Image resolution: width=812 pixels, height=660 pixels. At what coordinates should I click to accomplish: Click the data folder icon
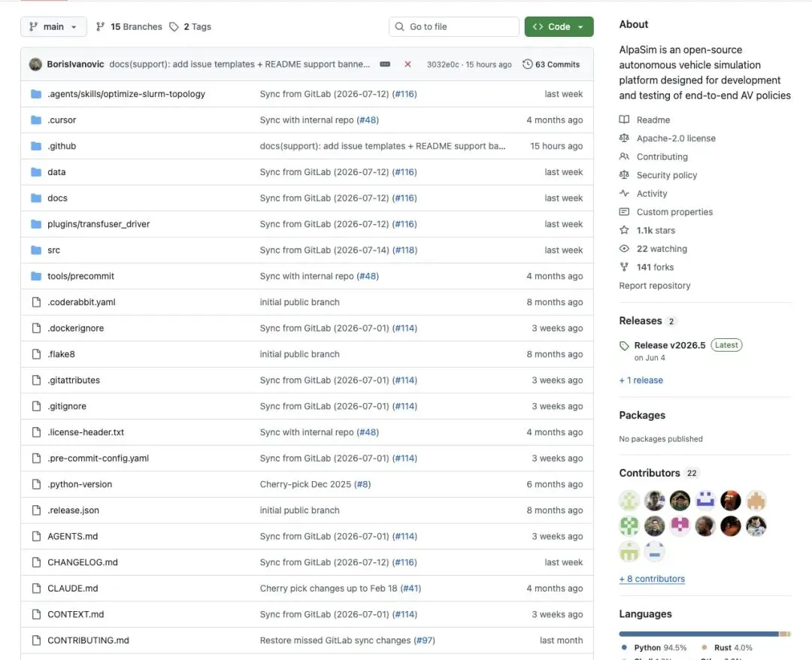[36, 172]
